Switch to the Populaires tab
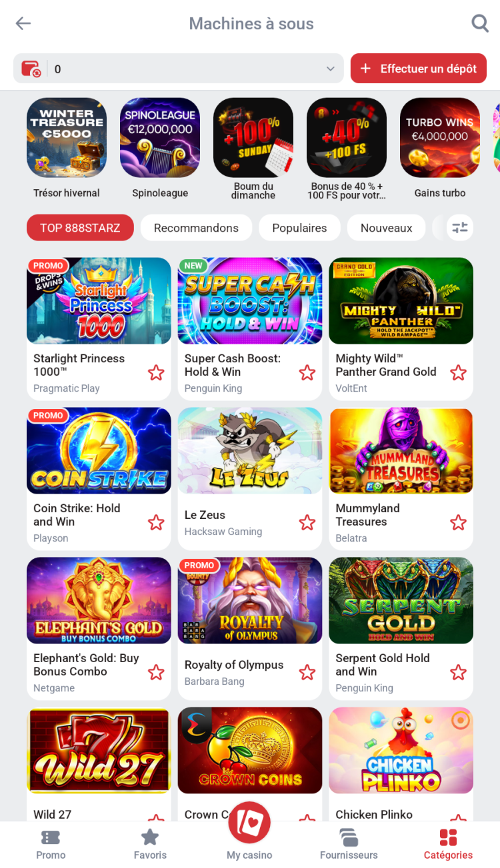Image resolution: width=500 pixels, height=868 pixels. (299, 228)
